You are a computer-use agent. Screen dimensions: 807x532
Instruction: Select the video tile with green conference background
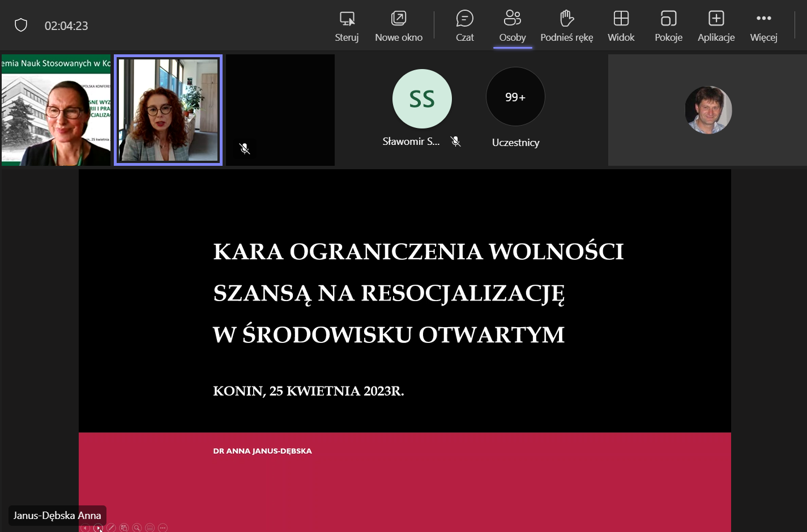[55, 110]
